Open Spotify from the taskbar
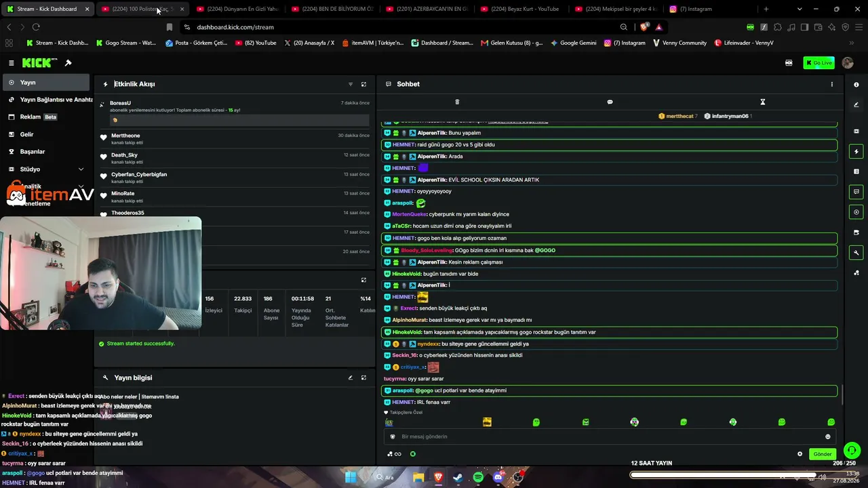This screenshot has height=488, width=868. point(478,477)
